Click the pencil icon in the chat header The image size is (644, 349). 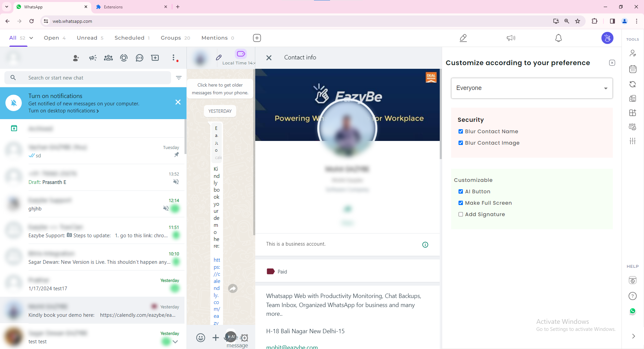coord(219,57)
